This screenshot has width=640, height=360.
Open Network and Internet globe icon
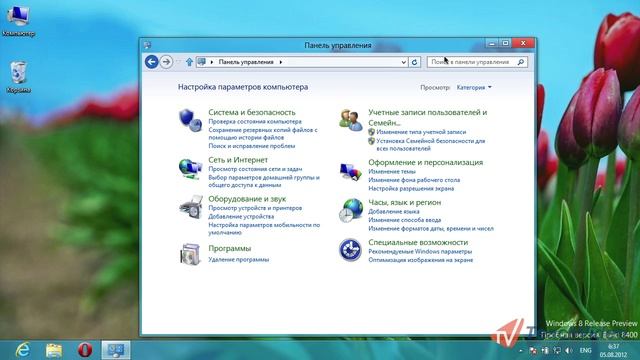[x=190, y=169]
